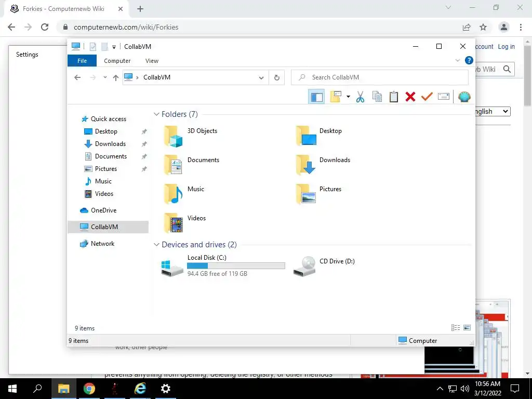Reload the Chrome page
Image resolution: width=532 pixels, height=399 pixels.
pyautogui.click(x=45, y=27)
